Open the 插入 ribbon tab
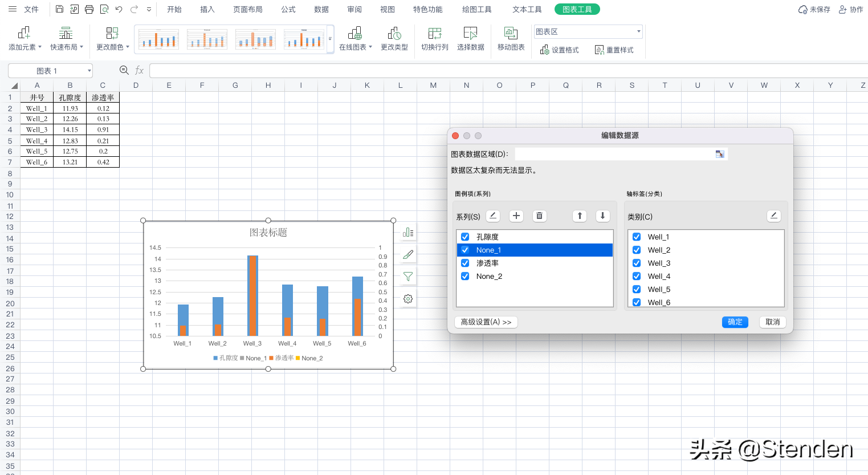Screen dimensions: 868x475 (x=207, y=9)
